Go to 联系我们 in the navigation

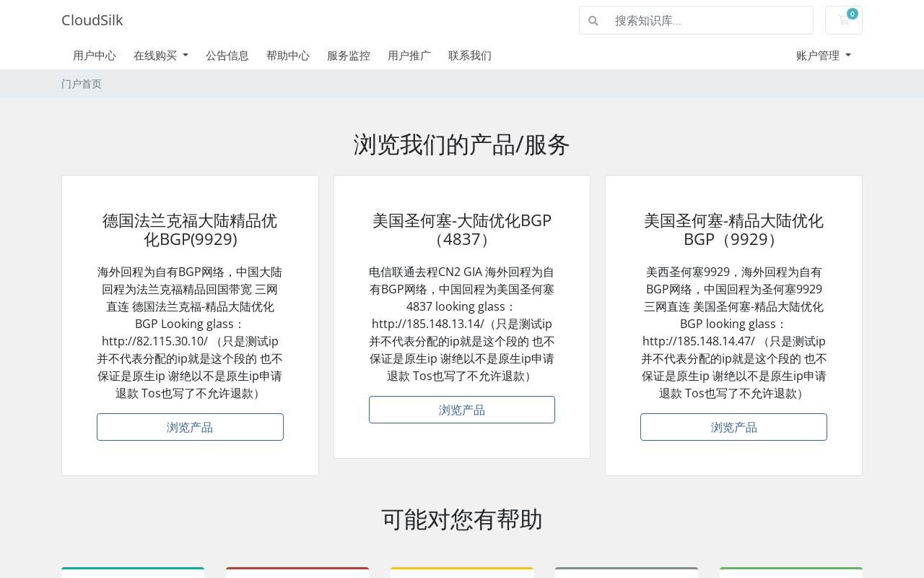(470, 56)
